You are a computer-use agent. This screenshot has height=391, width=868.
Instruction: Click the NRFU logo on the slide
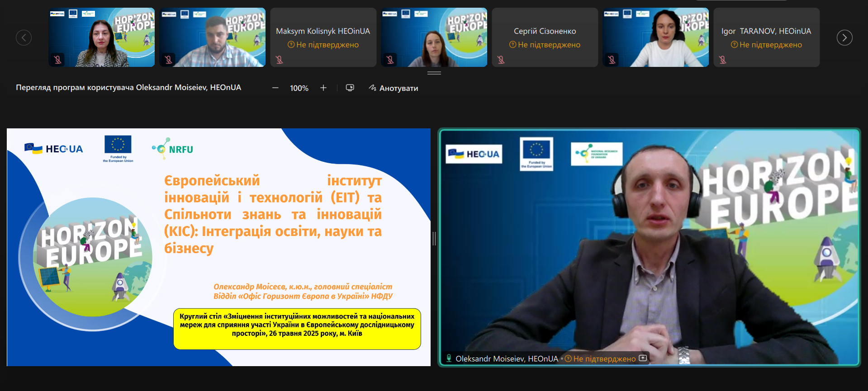click(x=172, y=149)
